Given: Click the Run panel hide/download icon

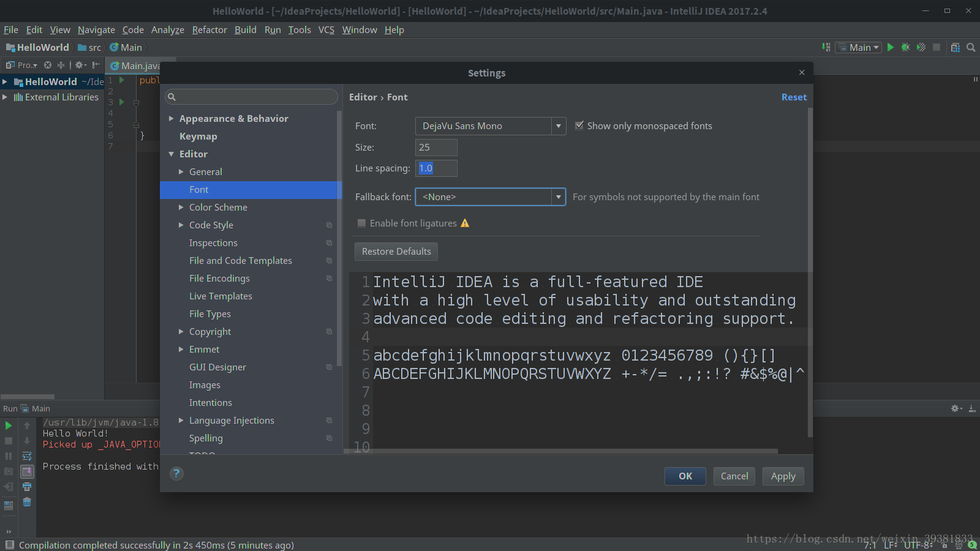Looking at the screenshot, I should (972, 408).
